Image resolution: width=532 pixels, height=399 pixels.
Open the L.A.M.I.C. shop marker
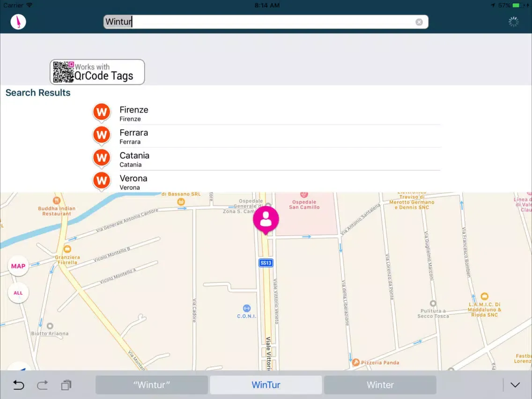485,296
